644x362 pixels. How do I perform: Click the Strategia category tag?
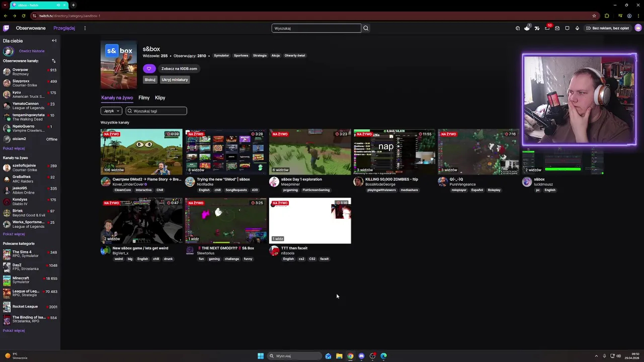[260, 55]
